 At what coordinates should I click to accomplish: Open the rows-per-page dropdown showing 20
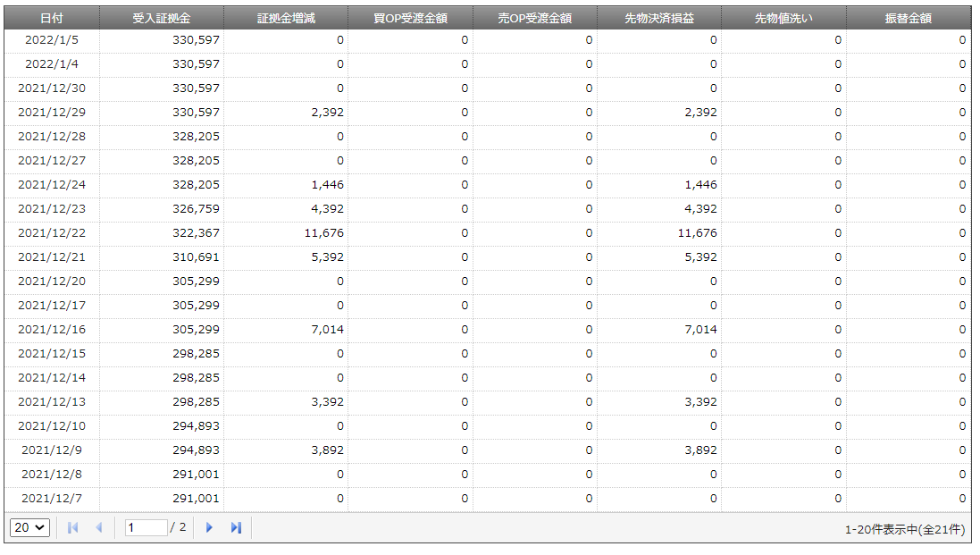pyautogui.click(x=29, y=527)
